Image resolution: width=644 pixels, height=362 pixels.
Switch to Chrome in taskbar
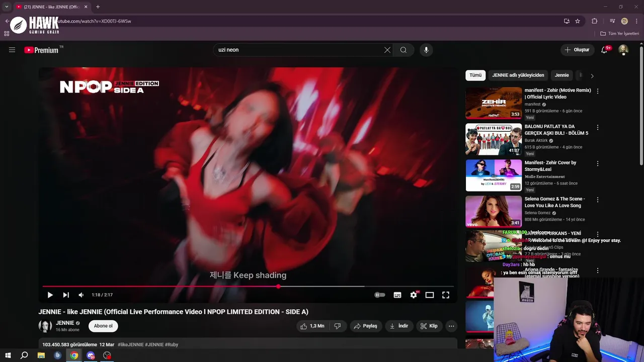tap(74, 355)
